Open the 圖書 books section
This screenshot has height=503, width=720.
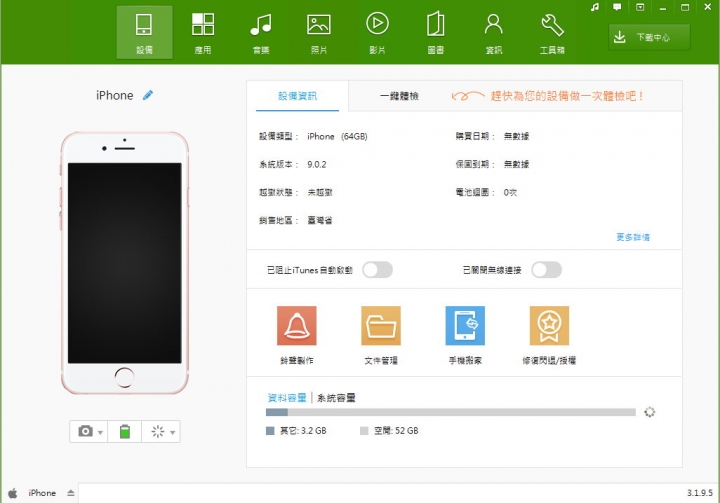tap(435, 33)
